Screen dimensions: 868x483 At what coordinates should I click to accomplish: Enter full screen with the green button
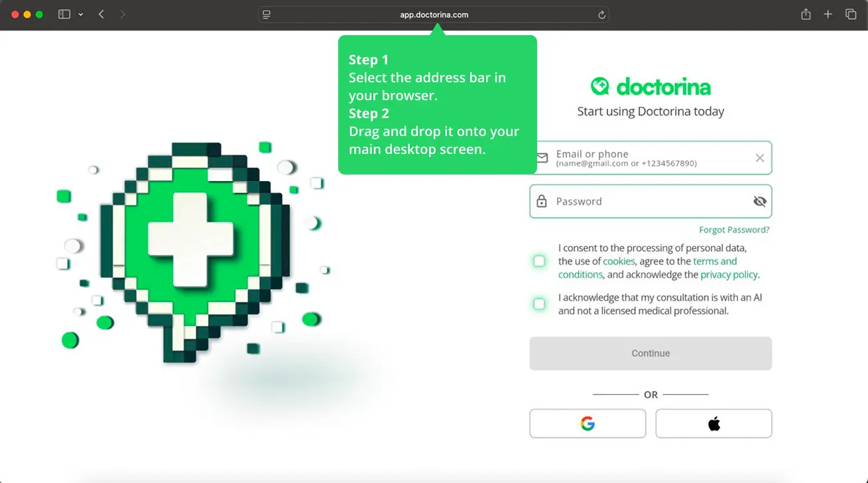(x=39, y=15)
